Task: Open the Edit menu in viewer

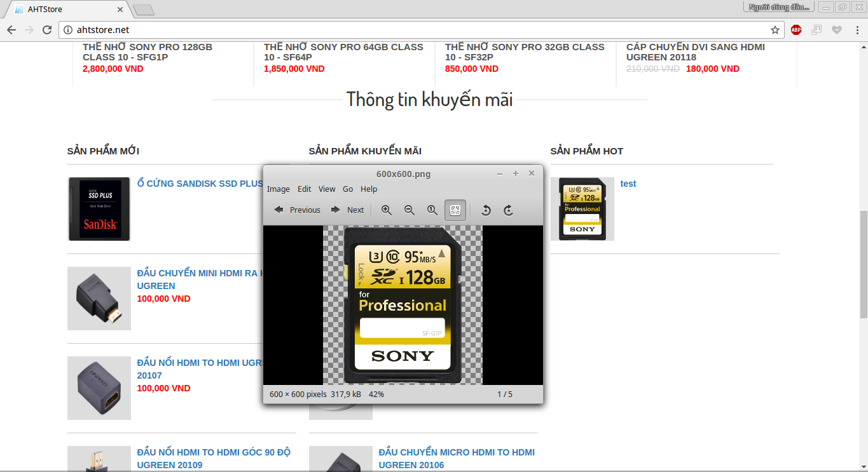Action: 305,189
